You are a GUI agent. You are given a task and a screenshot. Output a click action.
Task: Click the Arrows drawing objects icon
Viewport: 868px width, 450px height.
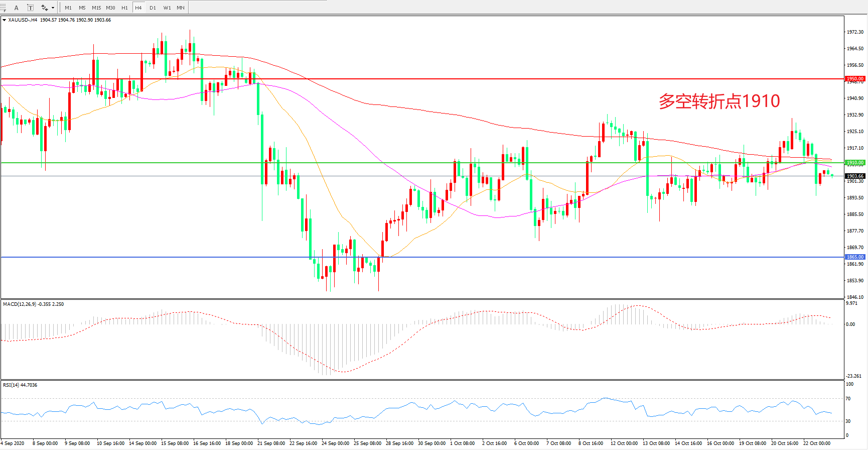pos(44,8)
